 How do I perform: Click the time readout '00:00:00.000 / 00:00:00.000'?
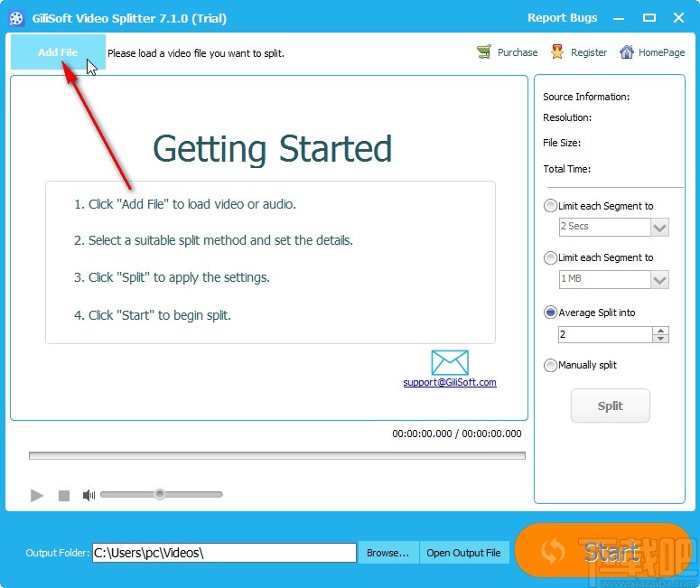[457, 434]
